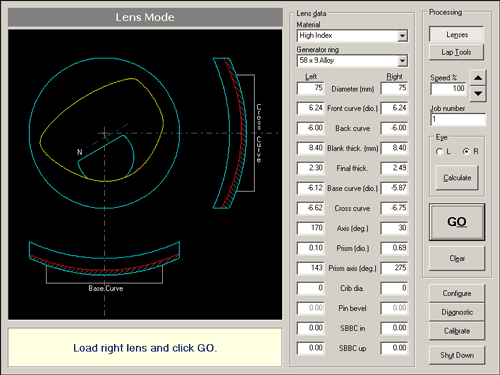The height and width of the screenshot is (375, 500).
Task: Click the left Diameter field
Action: click(x=310, y=88)
